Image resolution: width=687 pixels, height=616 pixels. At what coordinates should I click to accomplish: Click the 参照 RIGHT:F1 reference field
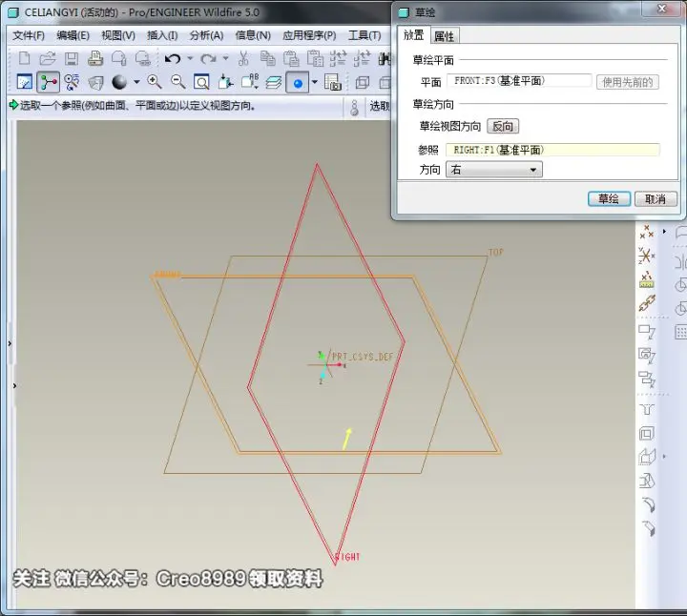552,150
